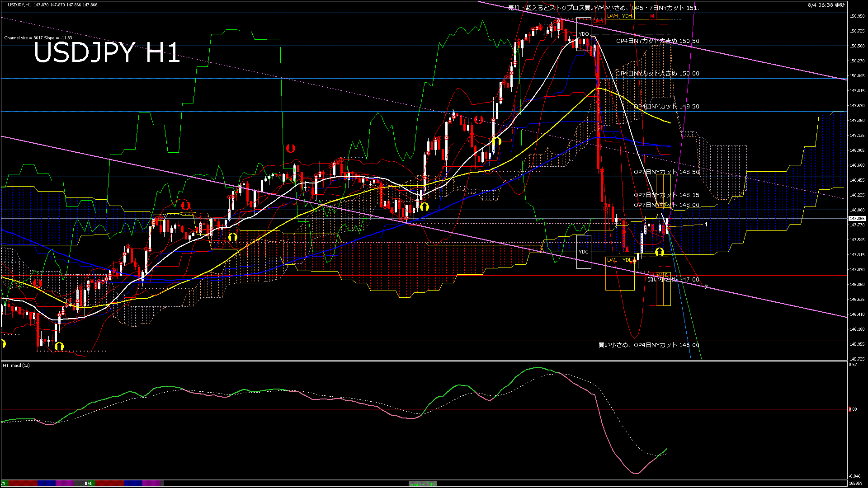This screenshot has width=868, height=488.
Task: Click the current price tag 147.866
Action: click(x=857, y=219)
